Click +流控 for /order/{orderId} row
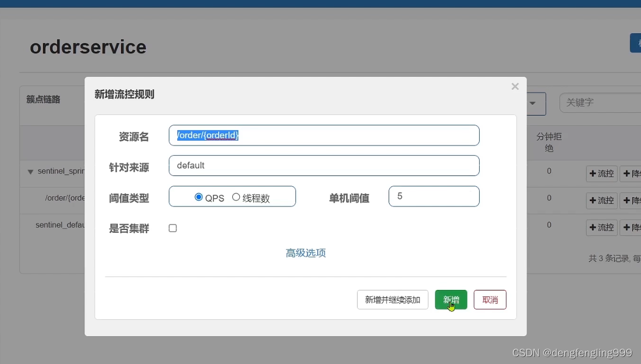 point(601,201)
